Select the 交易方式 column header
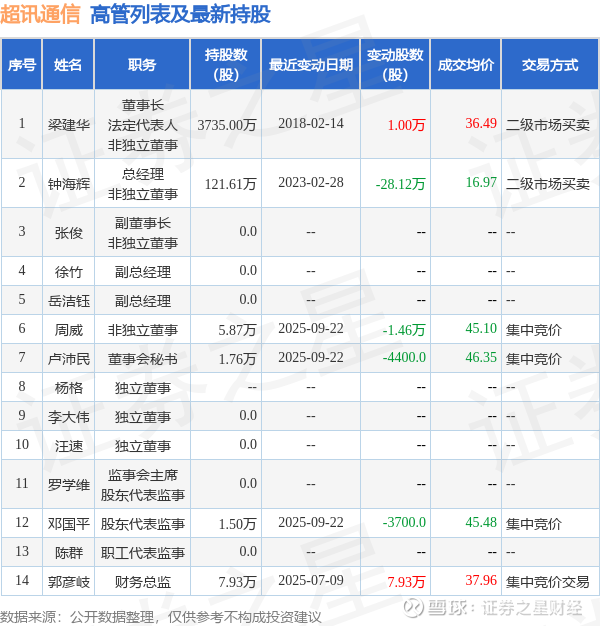 (x=550, y=64)
